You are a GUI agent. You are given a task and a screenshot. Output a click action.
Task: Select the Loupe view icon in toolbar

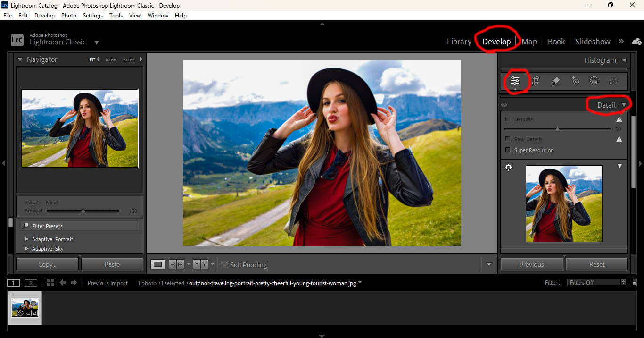(x=157, y=264)
